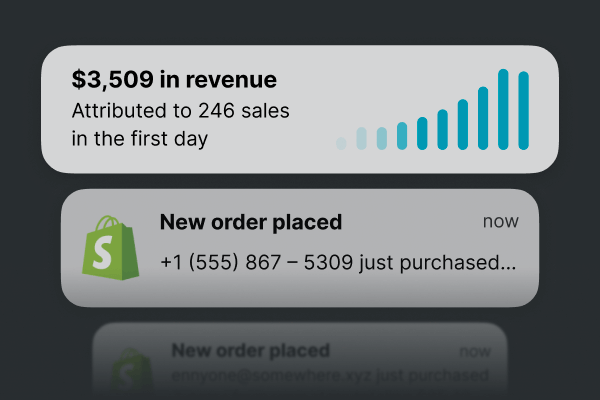Click the tallest teal bar in chart
This screenshot has width=600, height=400.
pyautogui.click(x=503, y=109)
